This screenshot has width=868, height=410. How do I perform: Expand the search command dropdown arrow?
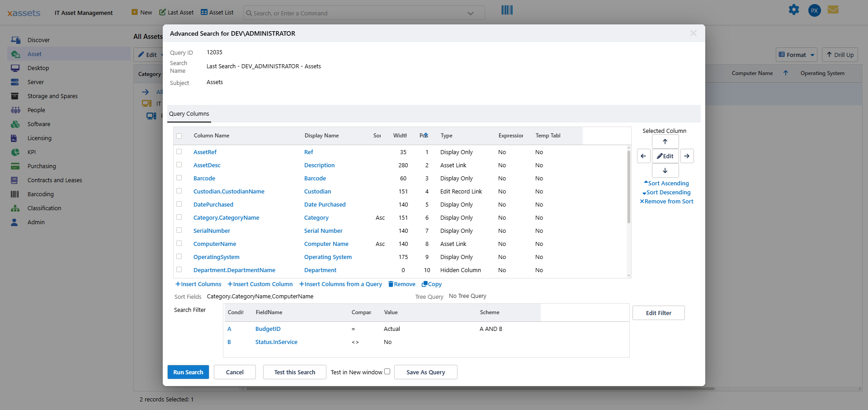471,13
